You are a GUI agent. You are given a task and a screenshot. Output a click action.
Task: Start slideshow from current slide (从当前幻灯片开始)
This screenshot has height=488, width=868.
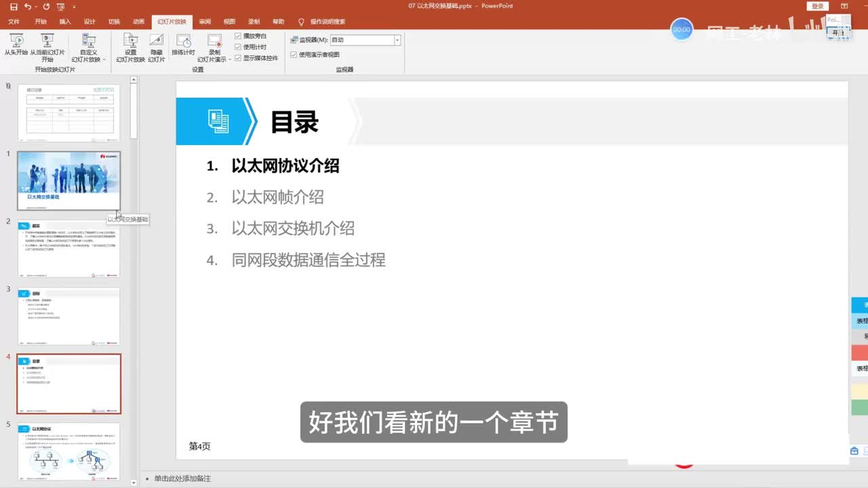(47, 47)
